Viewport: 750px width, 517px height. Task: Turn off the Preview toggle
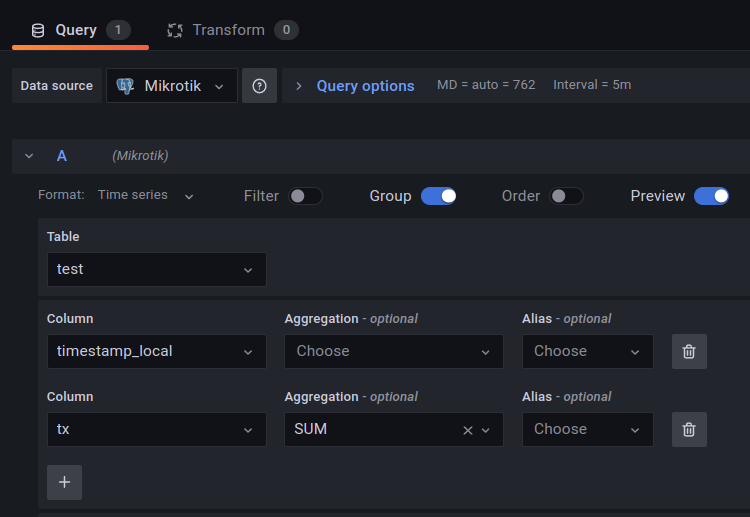pos(711,196)
